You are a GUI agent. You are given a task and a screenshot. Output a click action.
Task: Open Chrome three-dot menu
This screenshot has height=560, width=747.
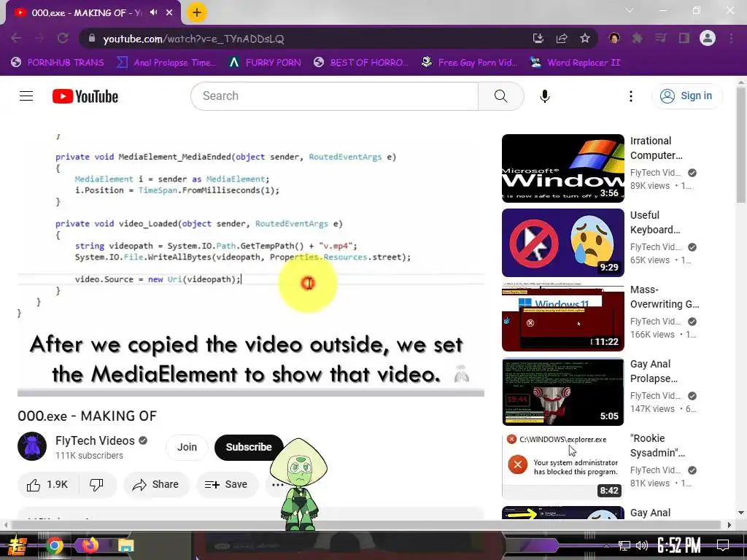pos(731,38)
